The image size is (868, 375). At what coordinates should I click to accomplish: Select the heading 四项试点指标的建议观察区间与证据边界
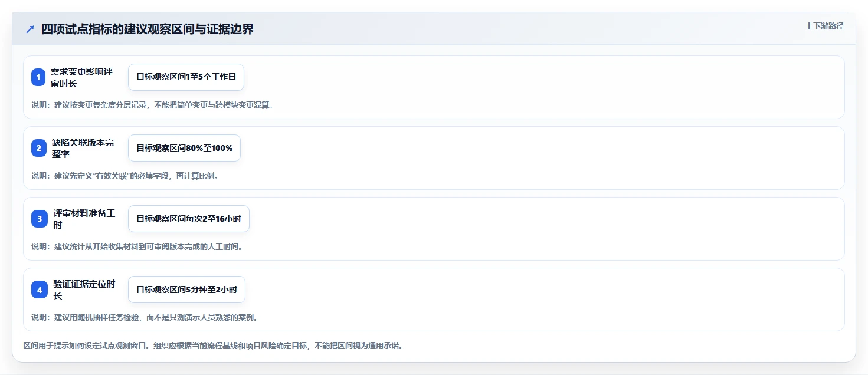[x=148, y=29]
